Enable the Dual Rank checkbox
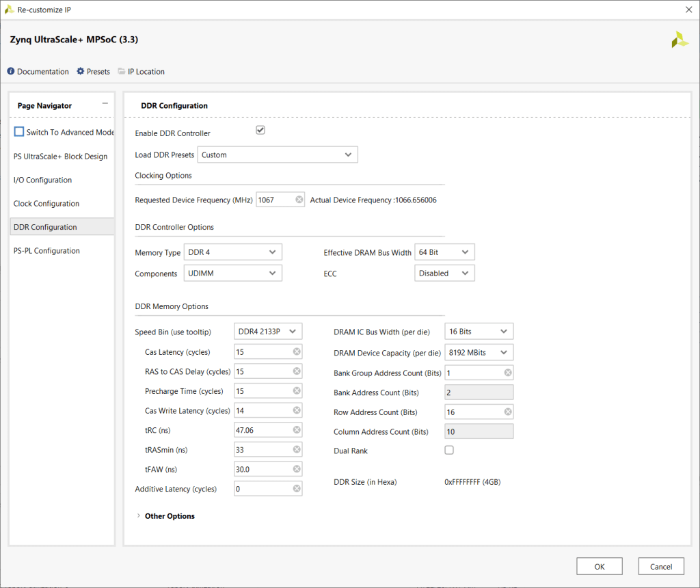This screenshot has width=700, height=588. [449, 450]
